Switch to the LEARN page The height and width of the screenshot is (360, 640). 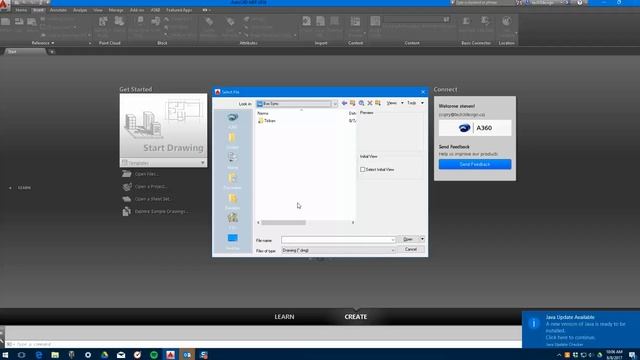point(284,317)
